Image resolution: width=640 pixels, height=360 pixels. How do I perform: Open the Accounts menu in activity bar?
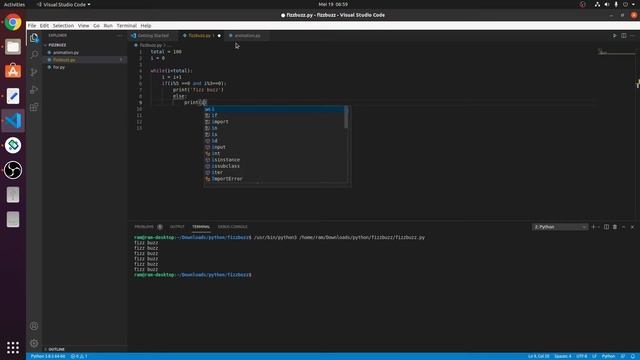point(34,326)
